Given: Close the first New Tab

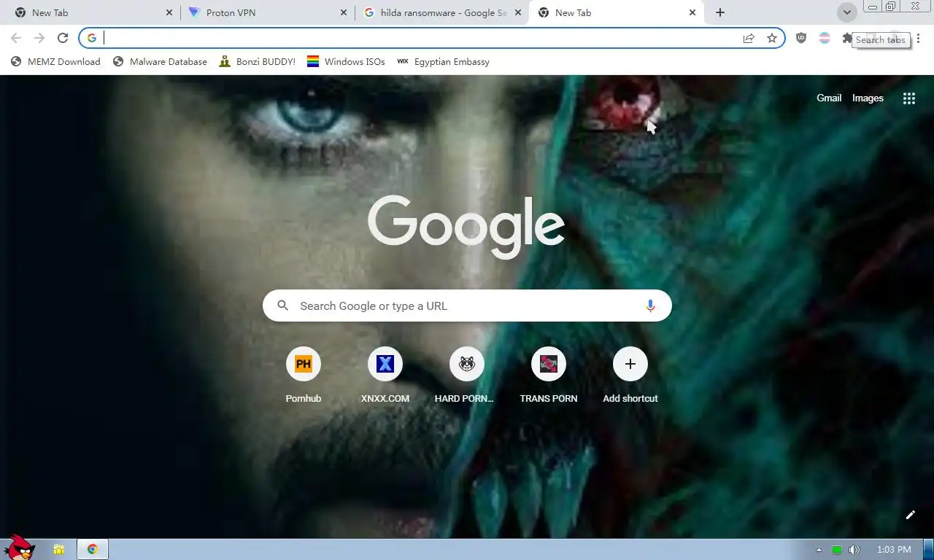Looking at the screenshot, I should (169, 12).
